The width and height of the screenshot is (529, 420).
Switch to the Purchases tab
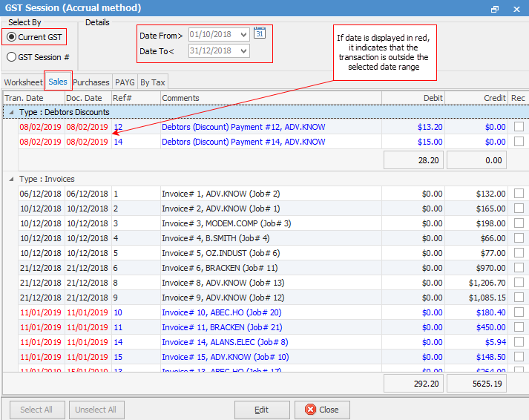point(91,82)
